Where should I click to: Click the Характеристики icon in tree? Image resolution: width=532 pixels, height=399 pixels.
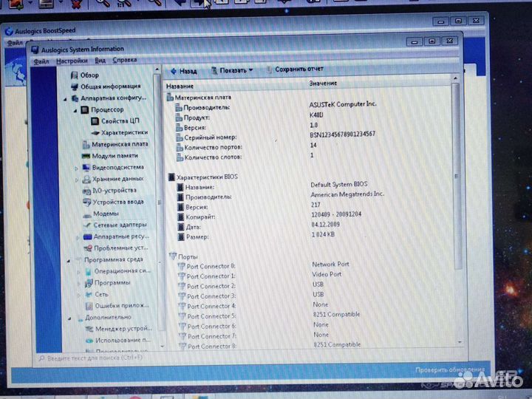95,133
